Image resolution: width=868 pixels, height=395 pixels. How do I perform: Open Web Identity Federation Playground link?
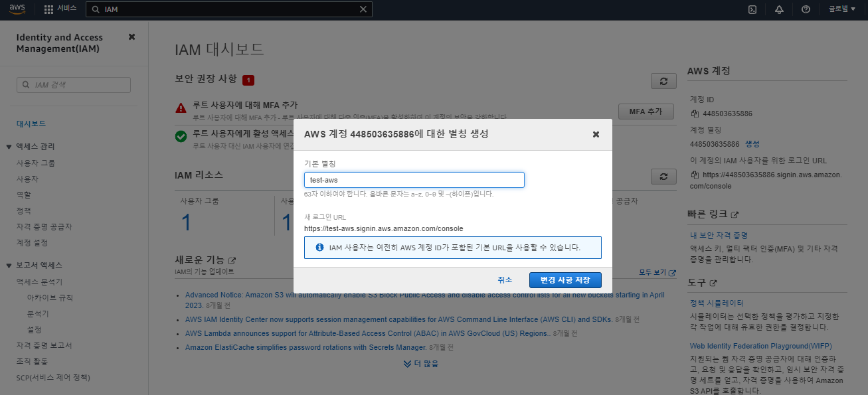pos(760,346)
